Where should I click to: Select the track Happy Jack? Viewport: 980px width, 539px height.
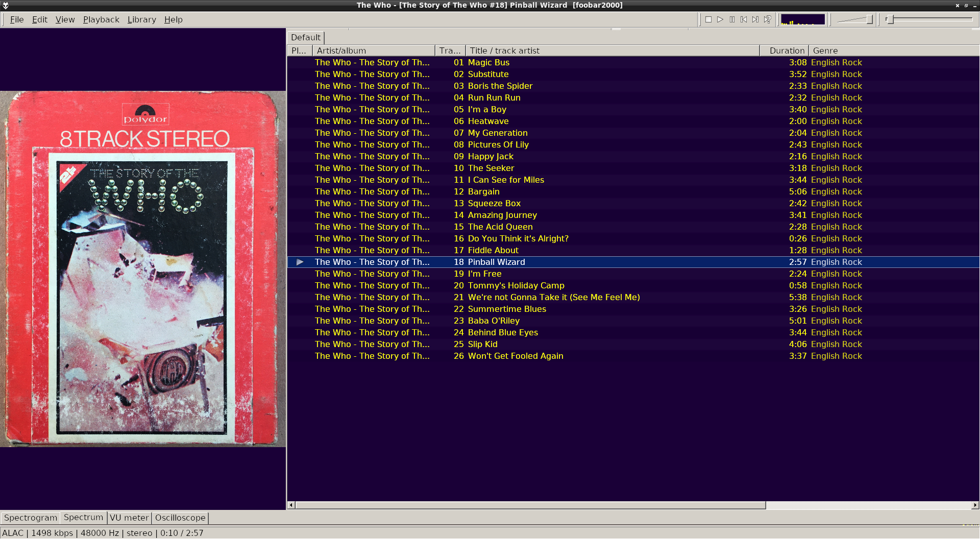pos(633,156)
